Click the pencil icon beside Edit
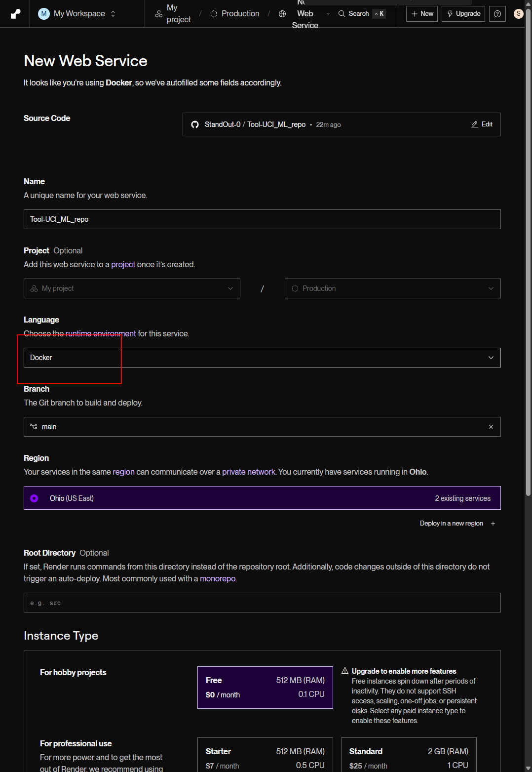Image resolution: width=532 pixels, height=772 pixels. (x=475, y=124)
